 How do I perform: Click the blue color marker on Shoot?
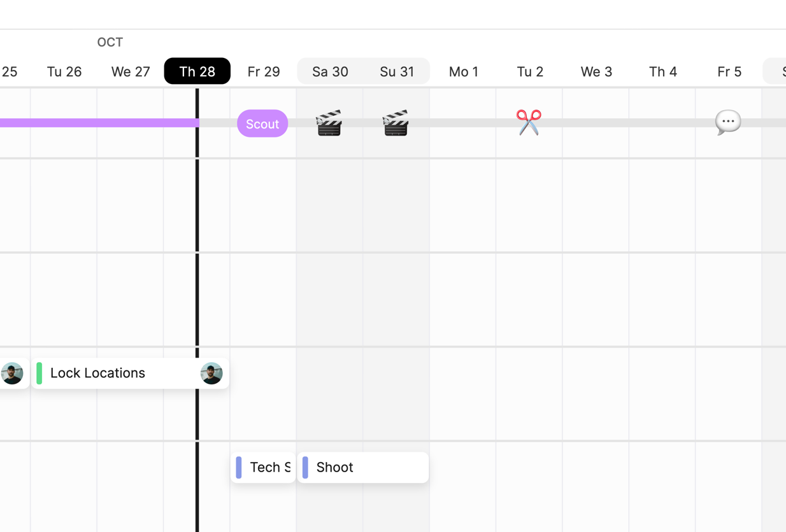305,468
